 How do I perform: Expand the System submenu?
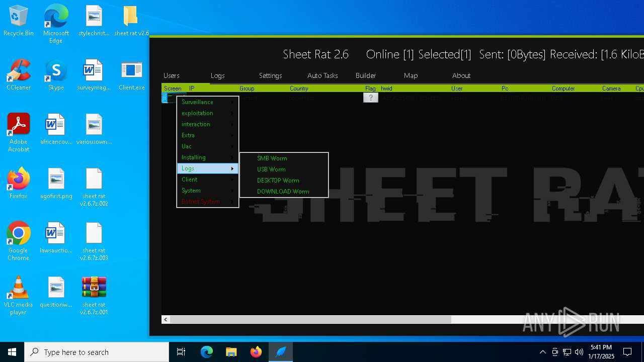point(207,191)
